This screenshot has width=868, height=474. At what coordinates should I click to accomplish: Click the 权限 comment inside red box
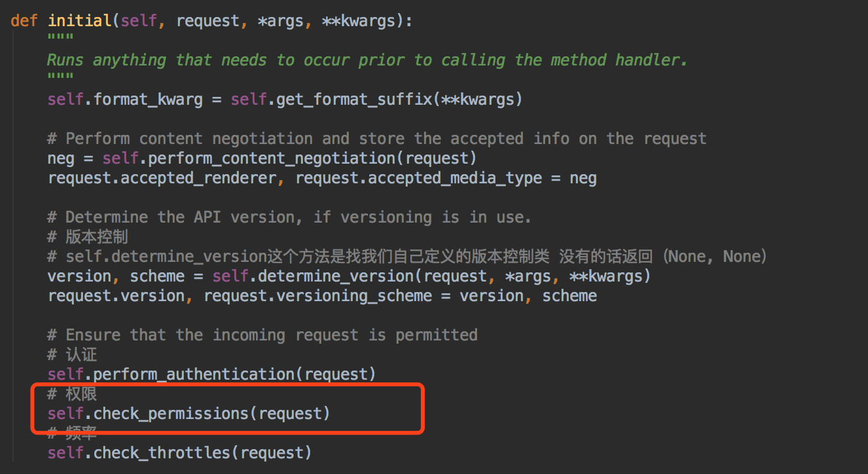pos(72,394)
